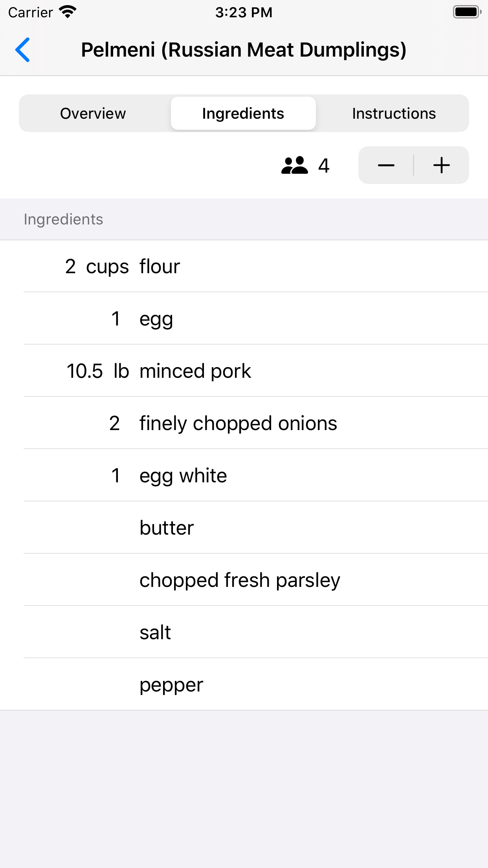488x868 pixels.
Task: Tap the servings count number 4
Action: pos(324,166)
